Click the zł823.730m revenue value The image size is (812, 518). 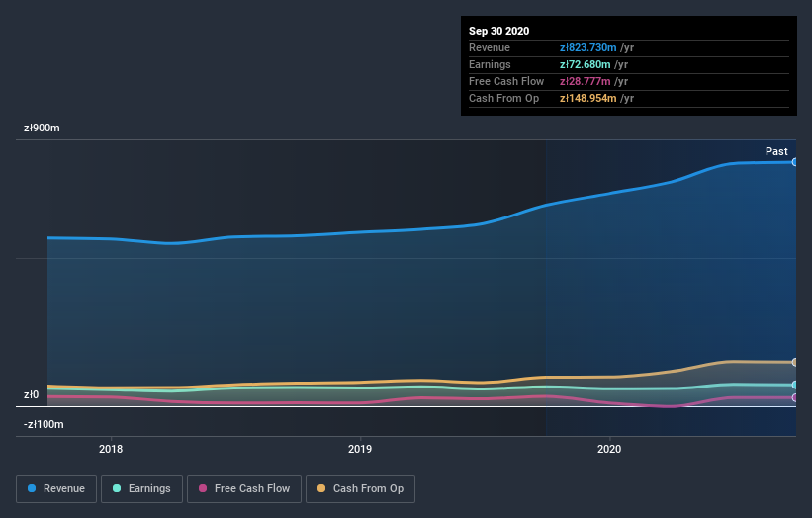(x=587, y=47)
